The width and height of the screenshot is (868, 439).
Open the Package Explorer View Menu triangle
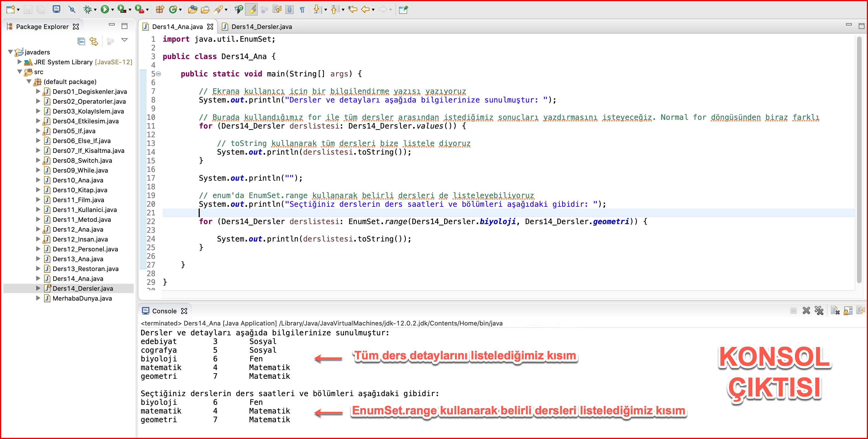tap(124, 40)
